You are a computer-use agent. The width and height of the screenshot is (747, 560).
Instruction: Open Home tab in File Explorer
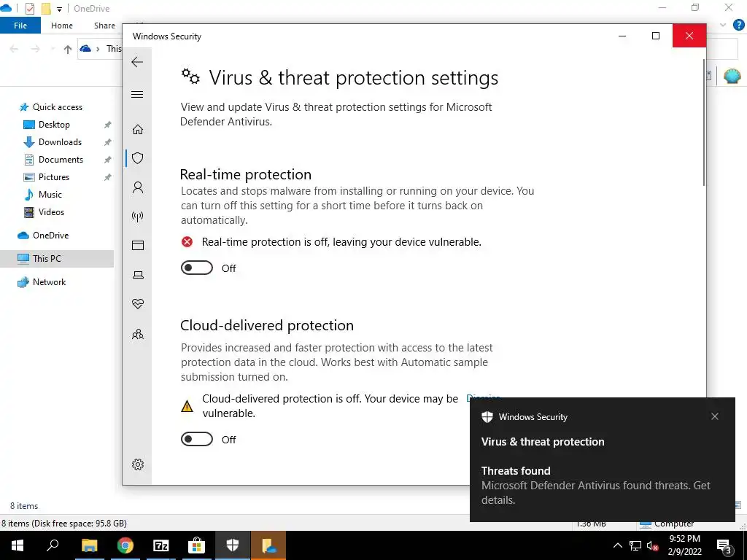pyautogui.click(x=62, y=26)
